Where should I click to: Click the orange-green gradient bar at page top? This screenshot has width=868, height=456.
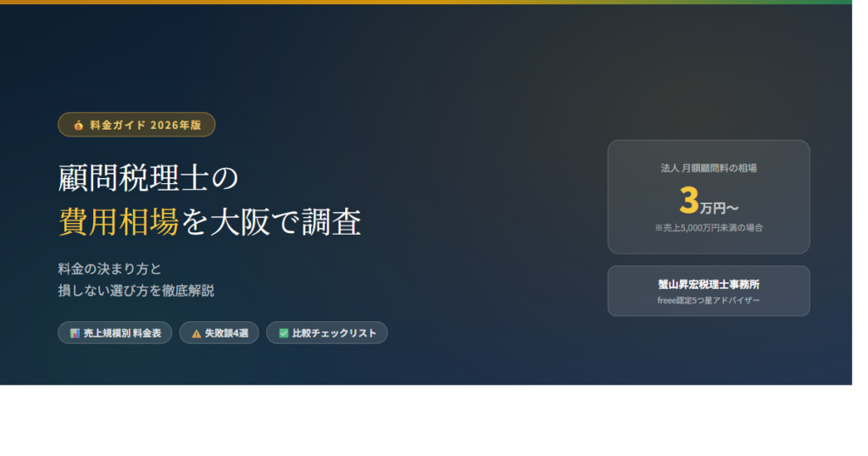(426, 3)
